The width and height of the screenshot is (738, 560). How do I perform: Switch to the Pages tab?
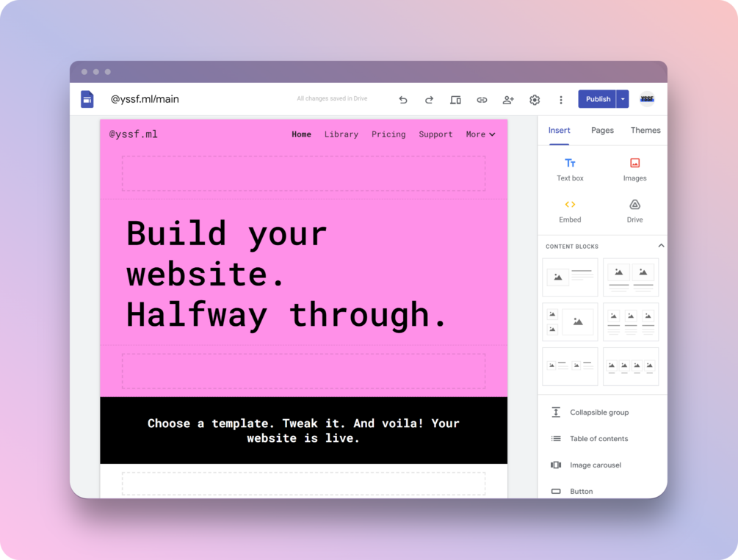coord(602,130)
